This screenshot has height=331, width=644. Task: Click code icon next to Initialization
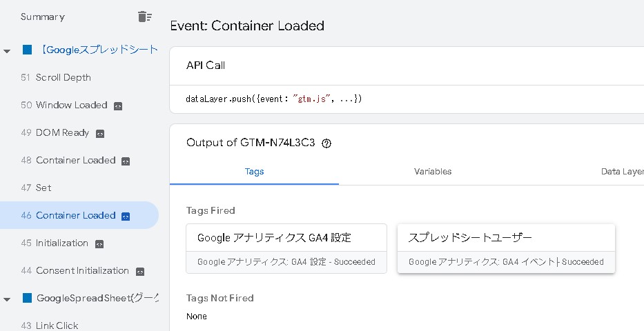(x=99, y=244)
